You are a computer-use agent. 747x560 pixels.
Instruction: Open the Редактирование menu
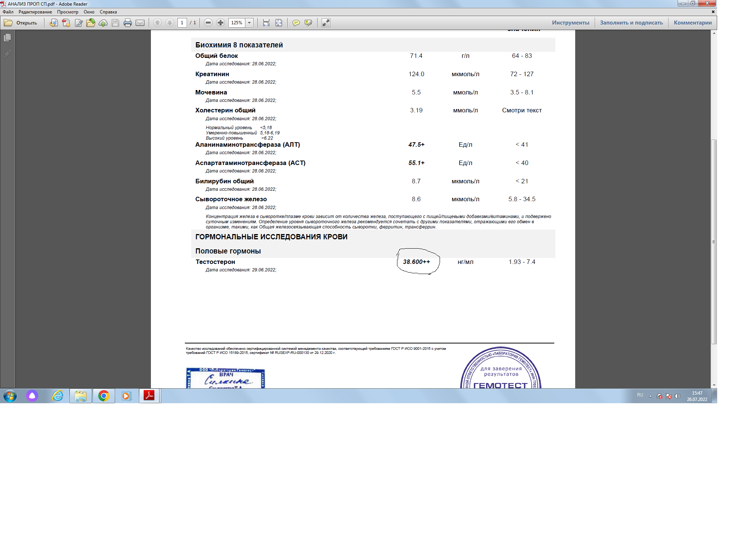[35, 12]
